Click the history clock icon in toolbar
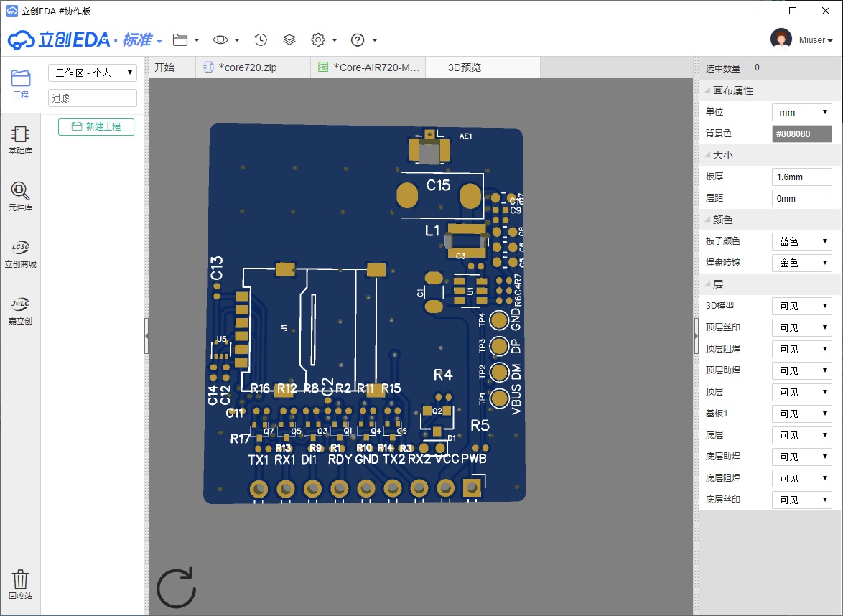 (x=261, y=40)
